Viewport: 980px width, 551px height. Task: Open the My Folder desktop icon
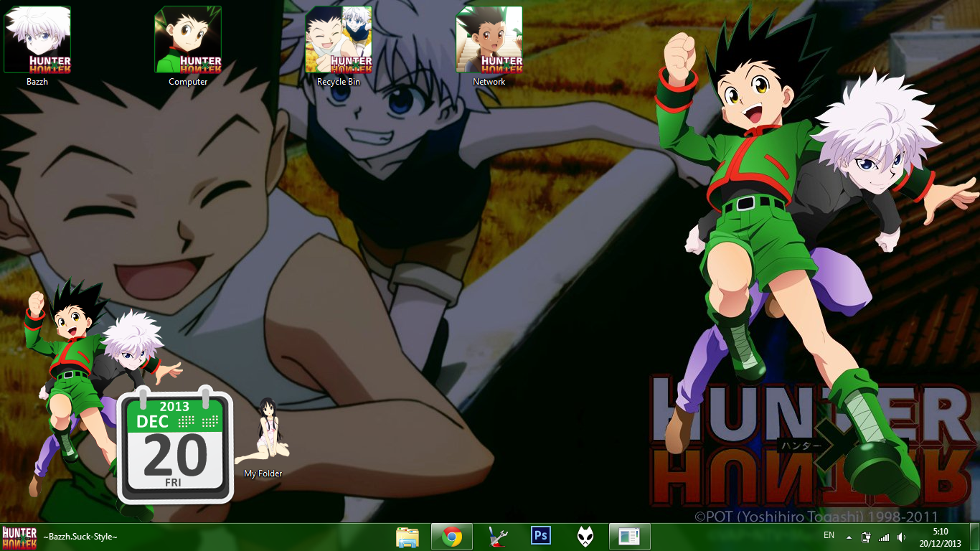tap(263, 437)
